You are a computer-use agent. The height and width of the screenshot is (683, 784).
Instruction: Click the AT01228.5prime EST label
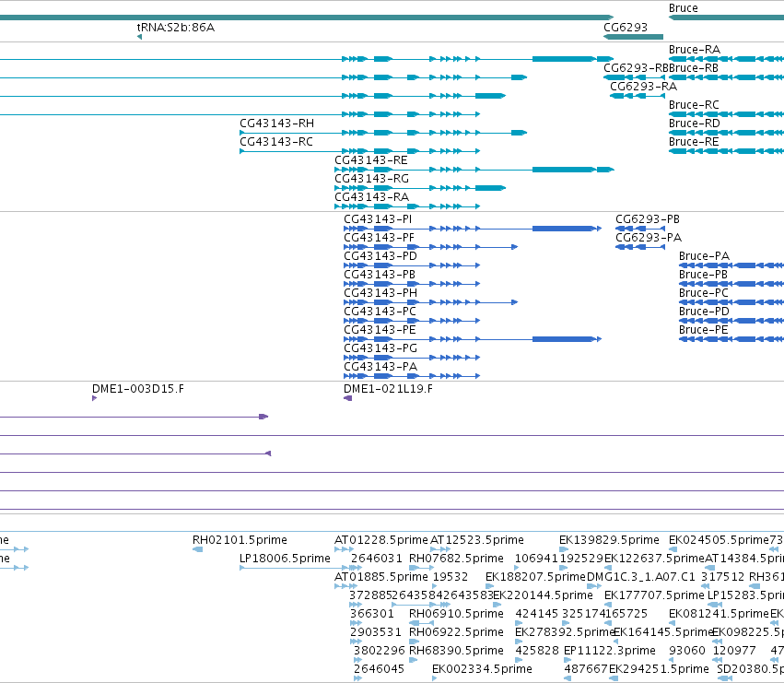point(381,540)
